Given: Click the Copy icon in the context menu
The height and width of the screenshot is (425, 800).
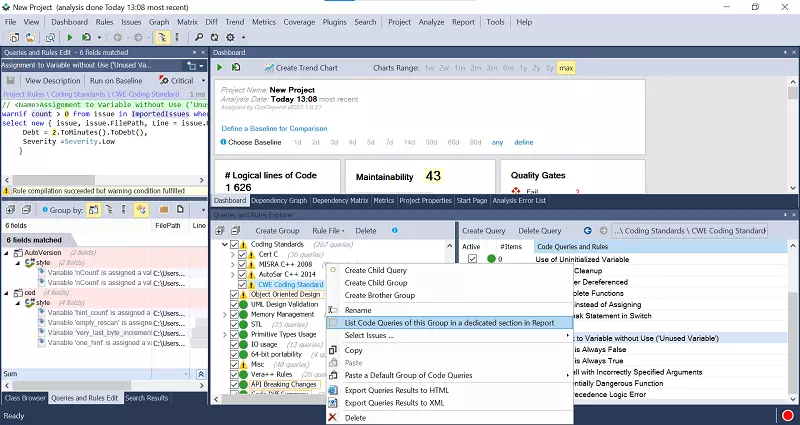Looking at the screenshot, I should pos(334,350).
